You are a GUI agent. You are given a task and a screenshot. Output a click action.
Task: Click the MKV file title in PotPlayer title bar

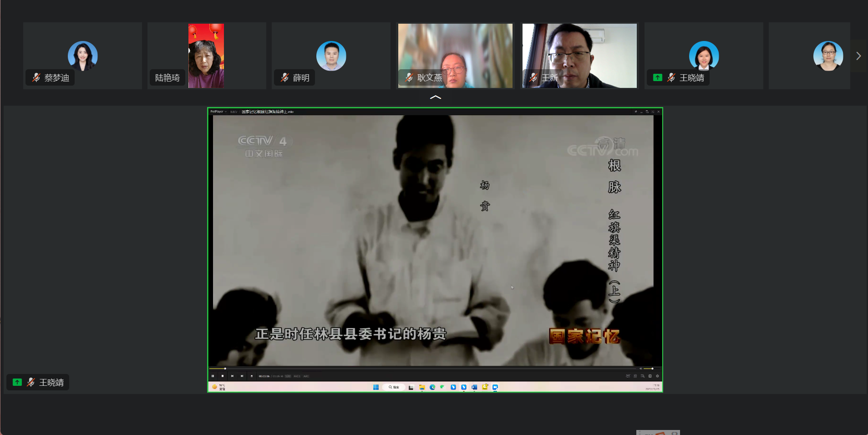pos(268,112)
